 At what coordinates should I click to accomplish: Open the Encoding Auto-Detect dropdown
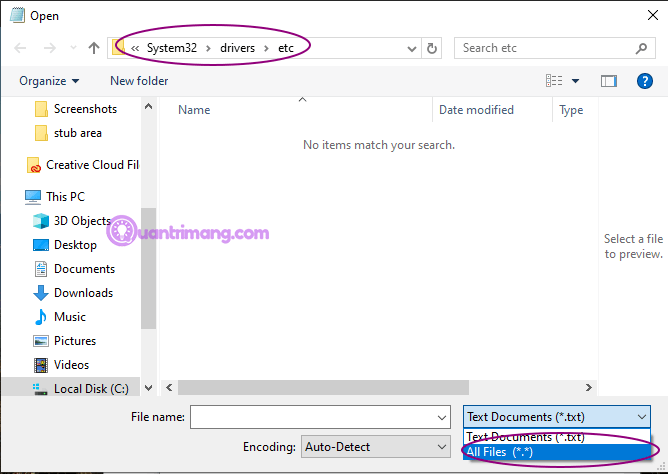coord(375,447)
